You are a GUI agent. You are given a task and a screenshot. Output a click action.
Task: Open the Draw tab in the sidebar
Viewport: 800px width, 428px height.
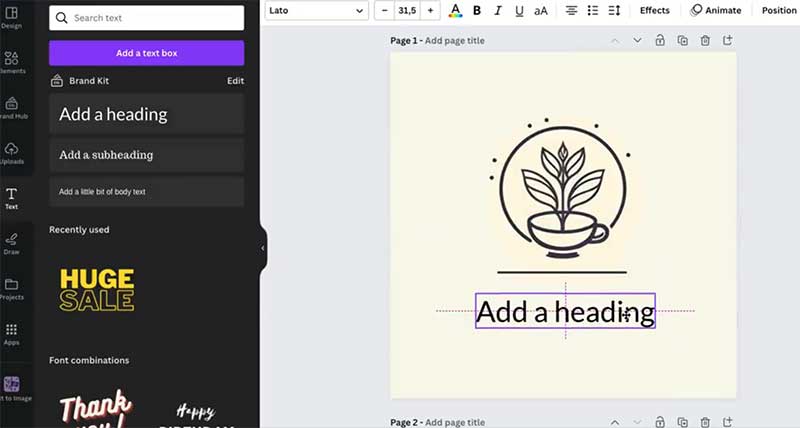(x=12, y=243)
